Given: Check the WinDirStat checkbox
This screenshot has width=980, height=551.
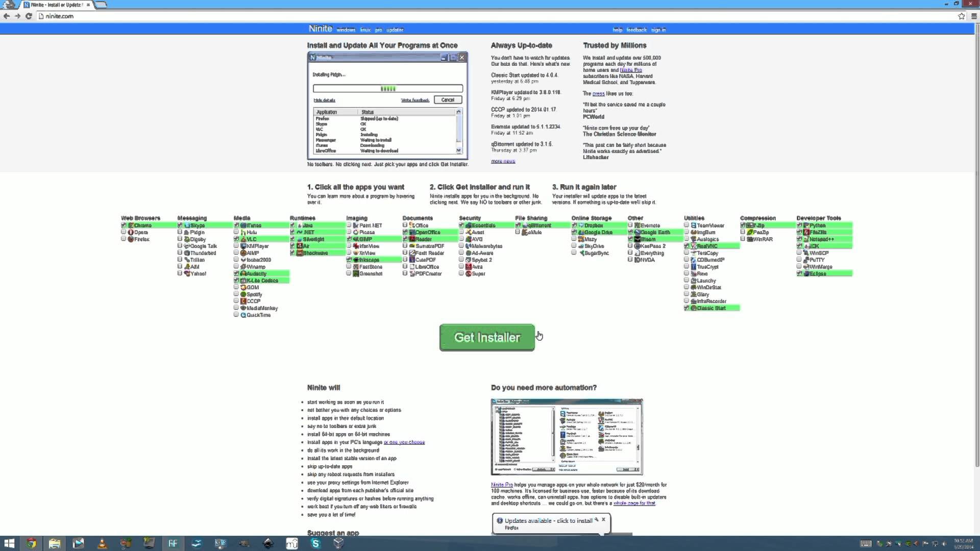Looking at the screenshot, I should 687,287.
